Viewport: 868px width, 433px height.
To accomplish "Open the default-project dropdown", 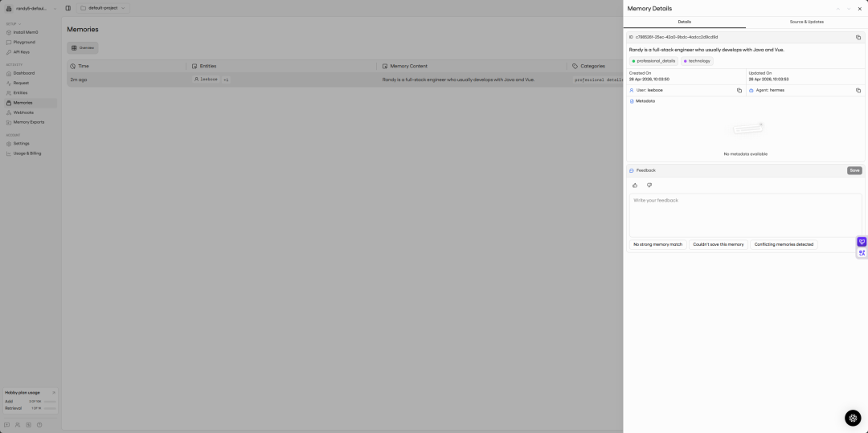I will coord(102,8).
